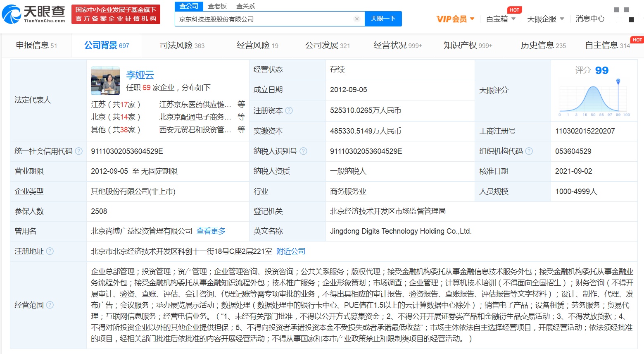This screenshot has width=644, height=354.
Task: Click the HOT badge near 自主信息
Action: click(637, 40)
